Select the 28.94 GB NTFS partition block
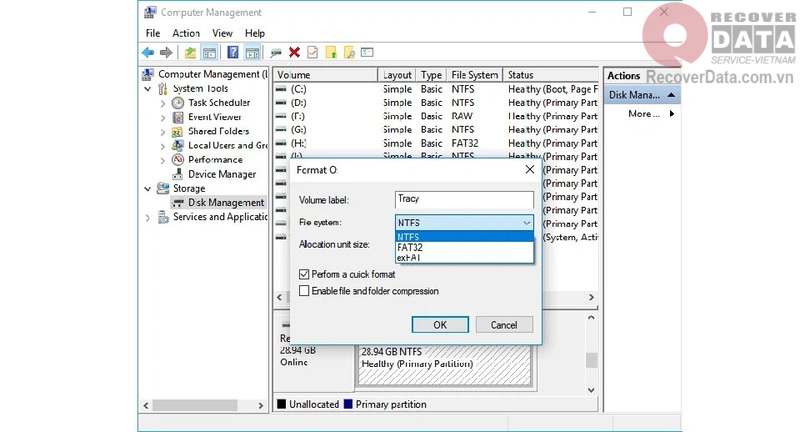The height and width of the screenshot is (432, 800). (x=444, y=364)
